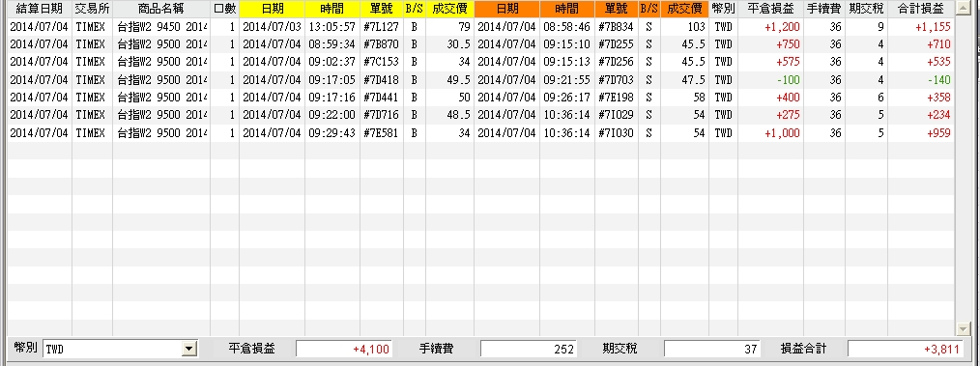Select the 期交稅 total field 37
Image resolution: width=980 pixels, height=366 pixels.
click(712, 349)
